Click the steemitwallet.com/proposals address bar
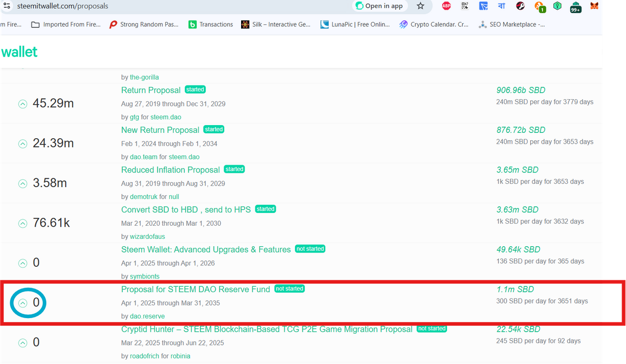Screen dimensions: 626x364 (x=63, y=6)
